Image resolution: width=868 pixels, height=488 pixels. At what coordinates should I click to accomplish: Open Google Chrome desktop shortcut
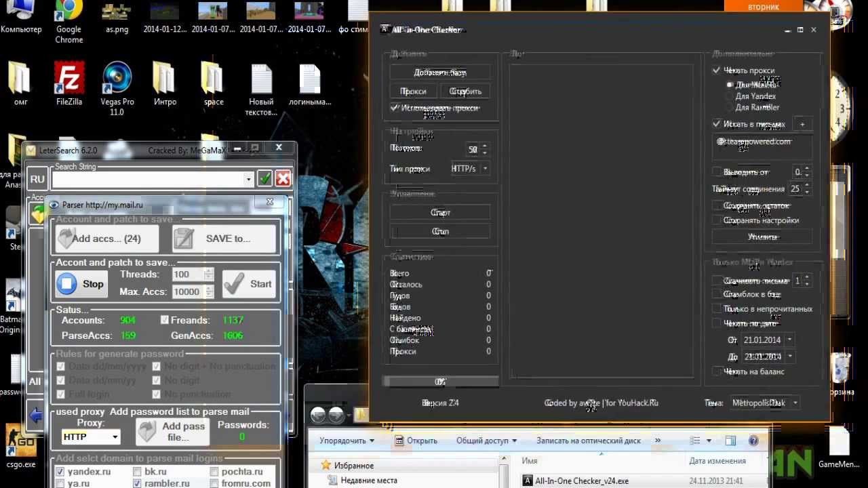[69, 20]
